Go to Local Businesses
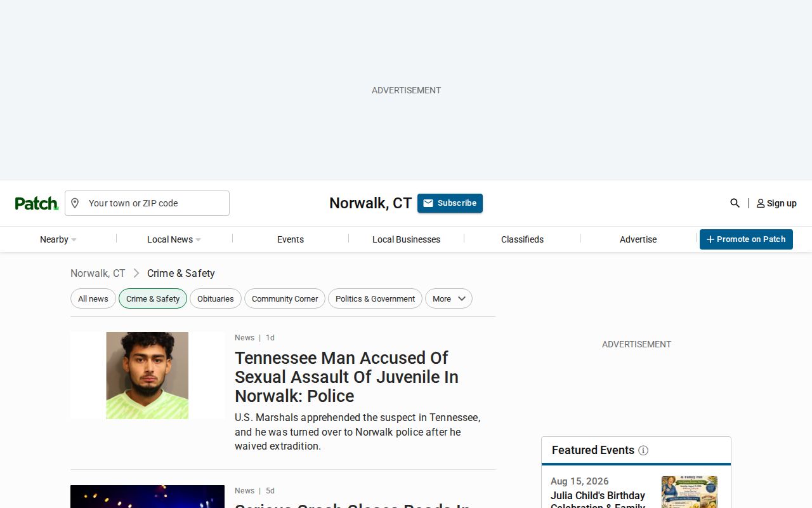 pos(406,239)
